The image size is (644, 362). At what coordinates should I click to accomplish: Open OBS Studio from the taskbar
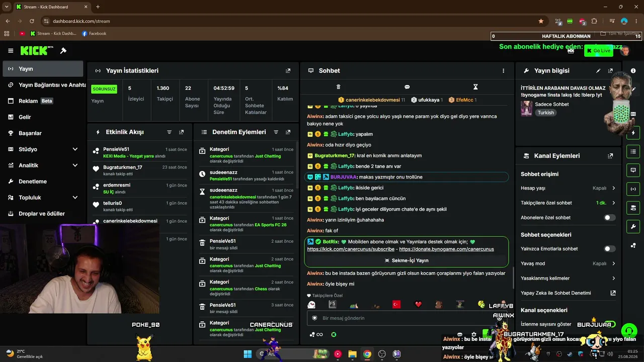click(x=382, y=354)
